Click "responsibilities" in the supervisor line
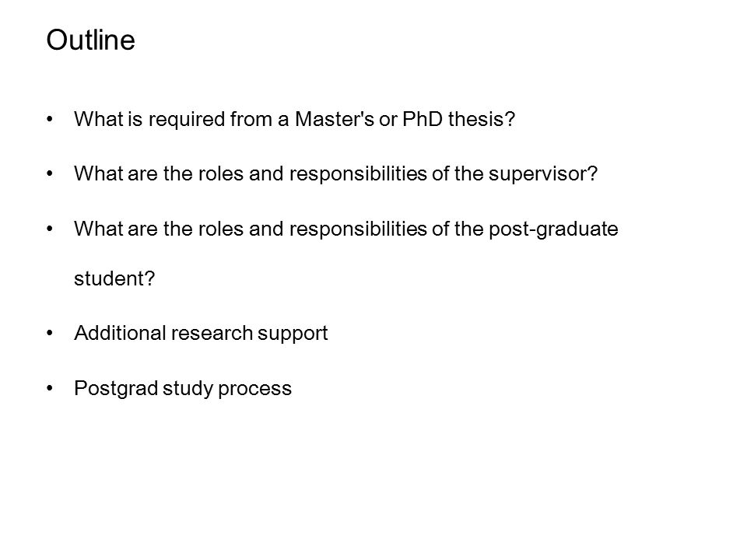This screenshot has height=560, width=747. coord(358,173)
